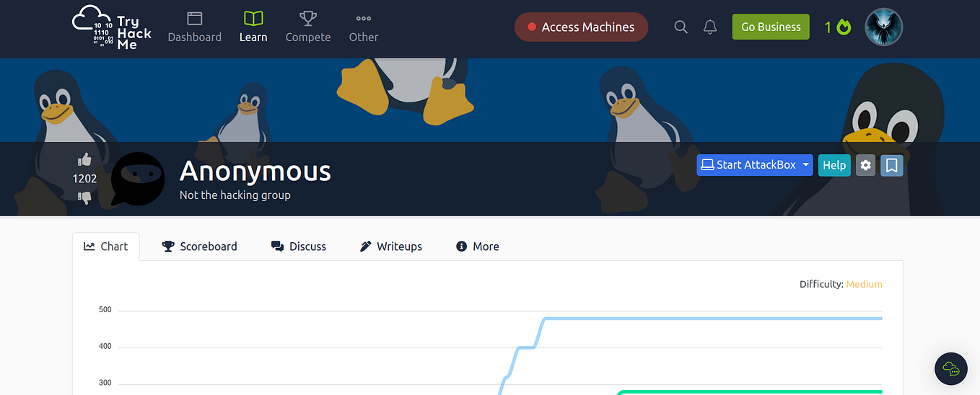Expand the Other nav menu
Screen dimensions: 980x395
pos(364,27)
